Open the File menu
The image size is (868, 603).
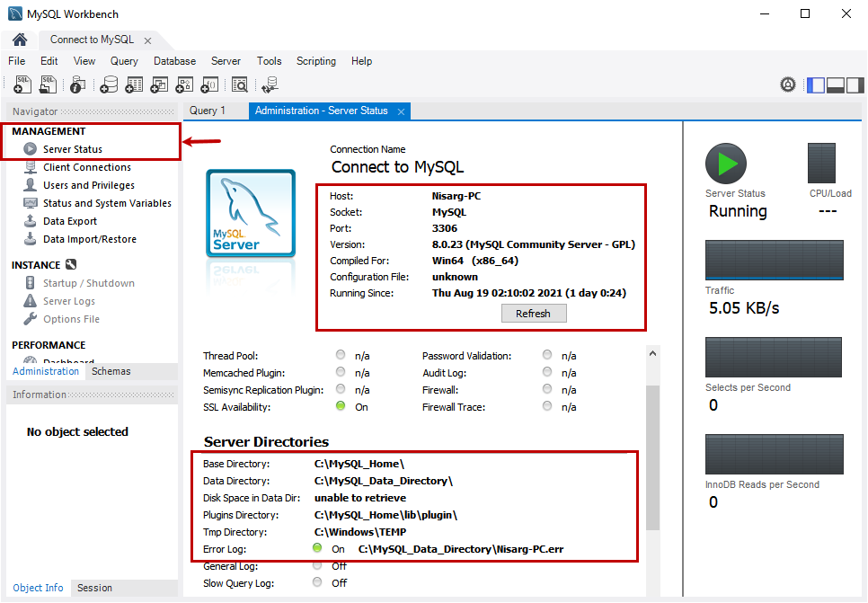tap(16, 61)
